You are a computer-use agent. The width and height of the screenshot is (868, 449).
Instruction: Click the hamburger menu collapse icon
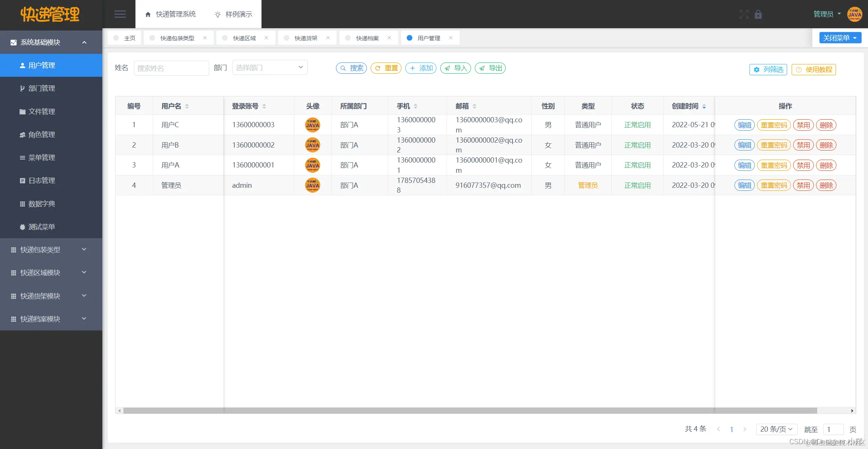120,14
